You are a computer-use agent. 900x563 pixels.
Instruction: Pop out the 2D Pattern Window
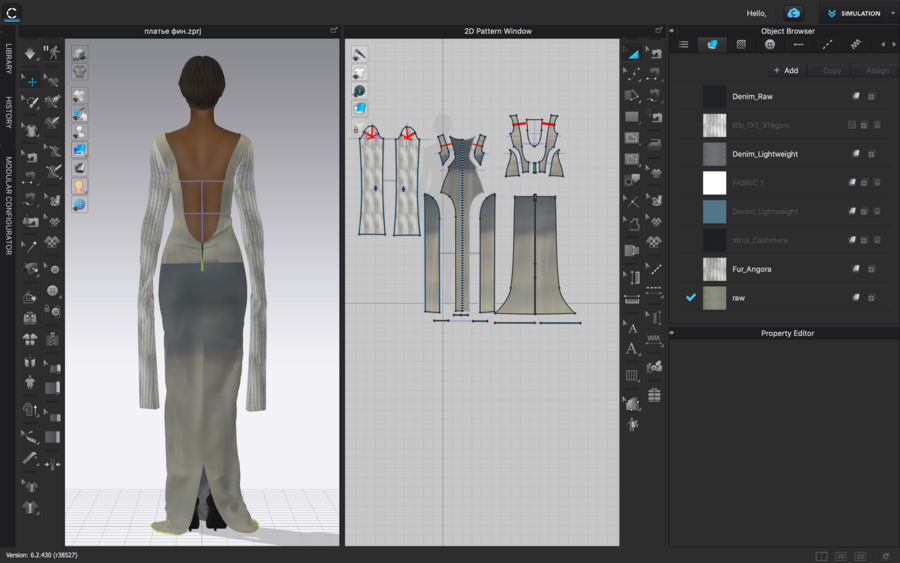tap(658, 31)
